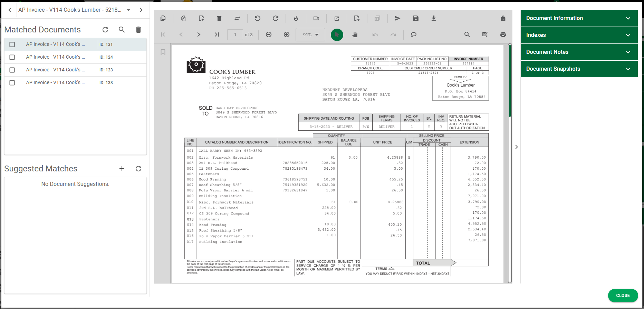Click the copy pages icon in viewer toolbar
Screen dimensions: 644x309
pos(163,18)
